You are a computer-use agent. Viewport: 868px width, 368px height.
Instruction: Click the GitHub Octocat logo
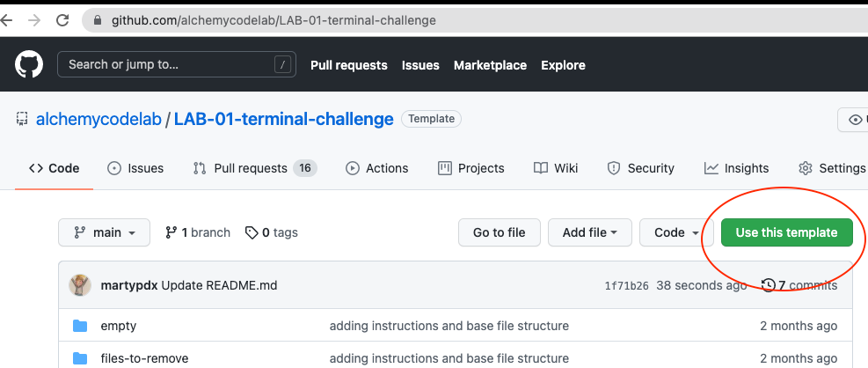pos(29,65)
